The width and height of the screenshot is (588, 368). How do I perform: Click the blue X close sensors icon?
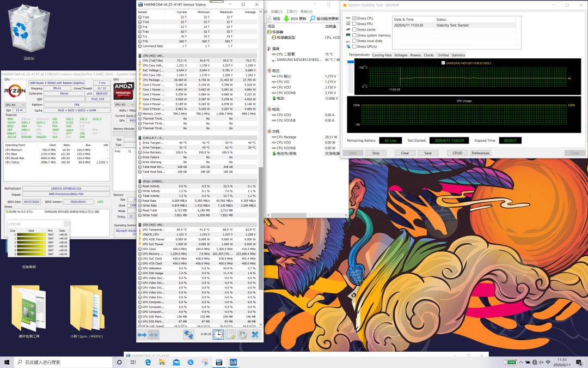(254, 334)
